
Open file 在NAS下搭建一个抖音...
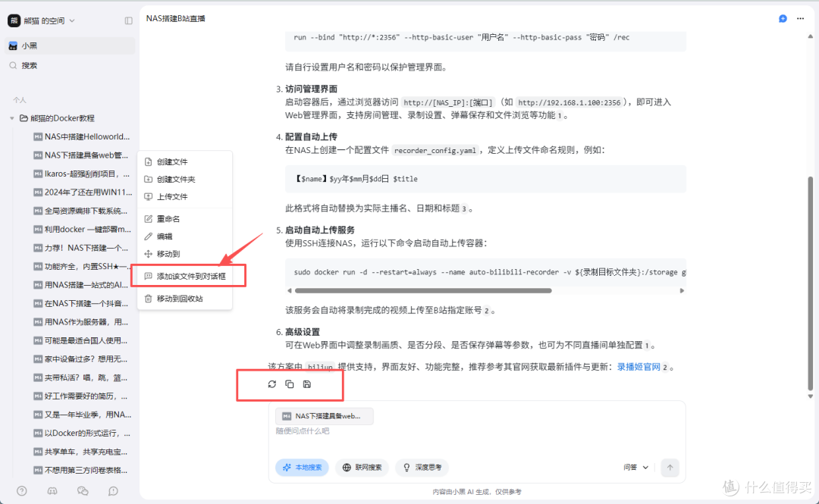[x=82, y=303]
